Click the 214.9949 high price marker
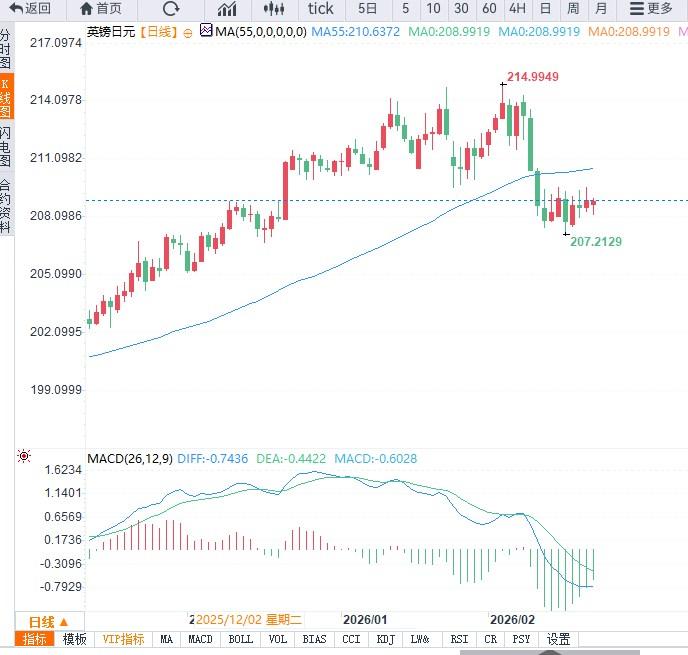The image size is (688, 655). 532,77
